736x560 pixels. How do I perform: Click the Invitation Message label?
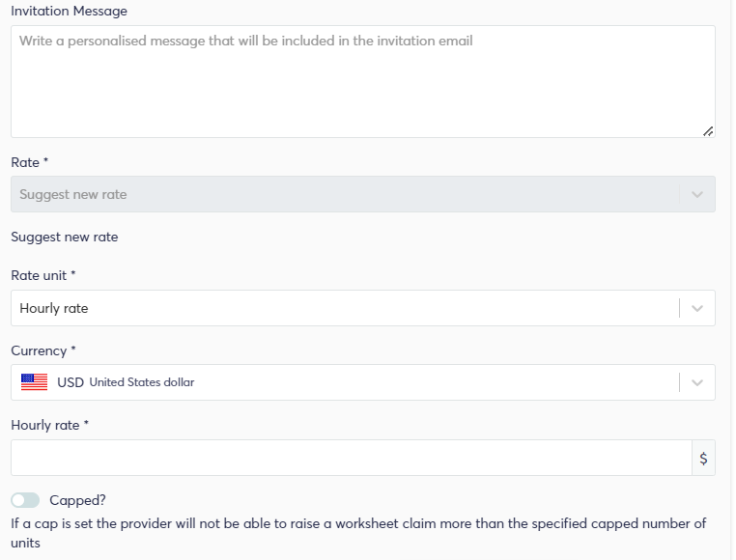tap(69, 11)
